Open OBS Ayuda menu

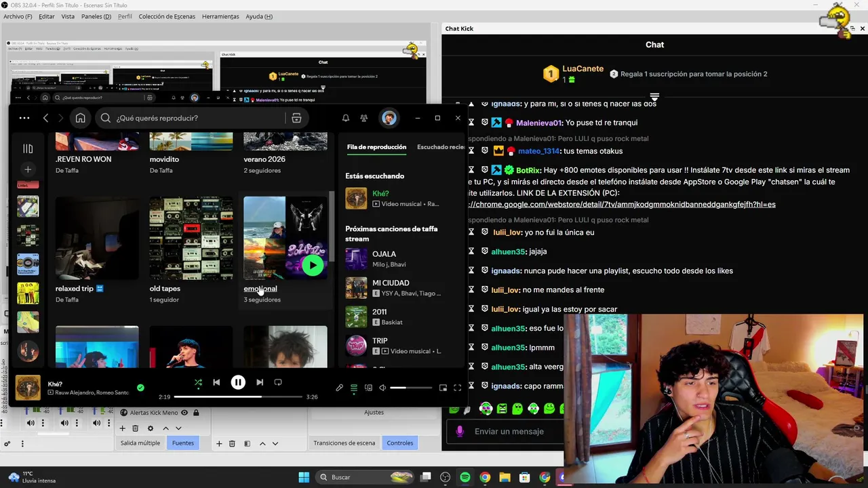point(259,16)
